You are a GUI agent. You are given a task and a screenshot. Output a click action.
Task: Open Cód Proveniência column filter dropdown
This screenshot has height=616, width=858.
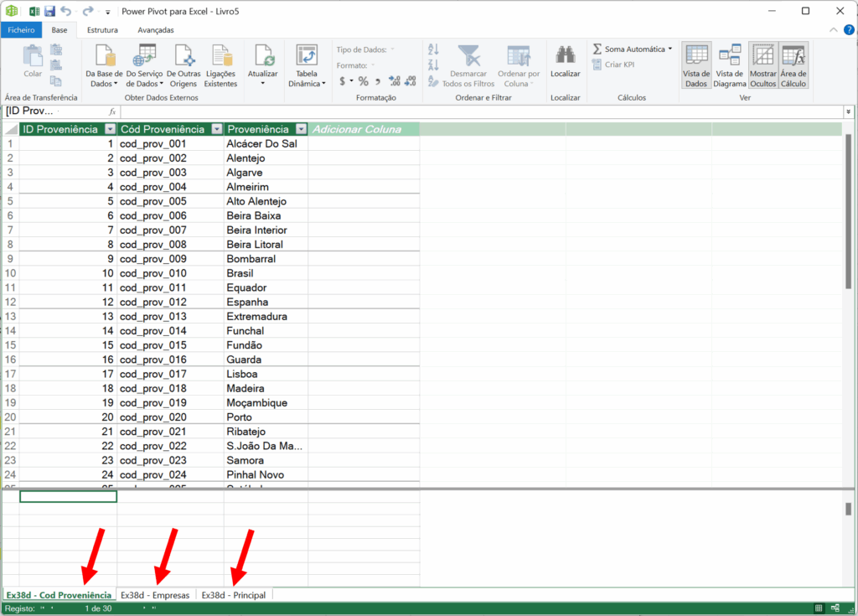[216, 129]
